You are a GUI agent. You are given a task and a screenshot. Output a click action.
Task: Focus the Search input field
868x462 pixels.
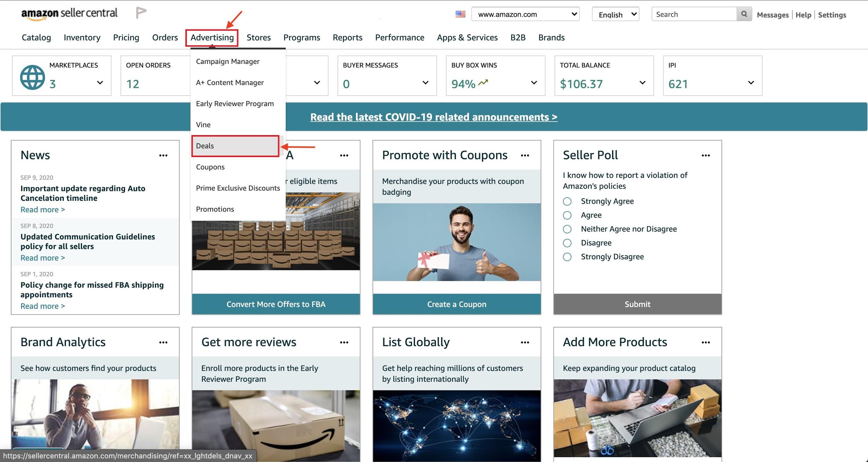point(694,14)
